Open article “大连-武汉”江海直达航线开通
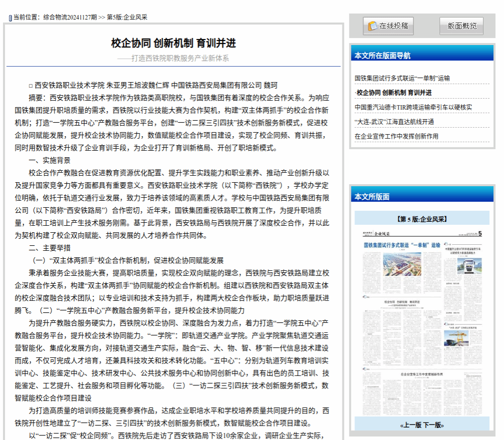Viewport: 504px width, 440px height. tap(394, 122)
